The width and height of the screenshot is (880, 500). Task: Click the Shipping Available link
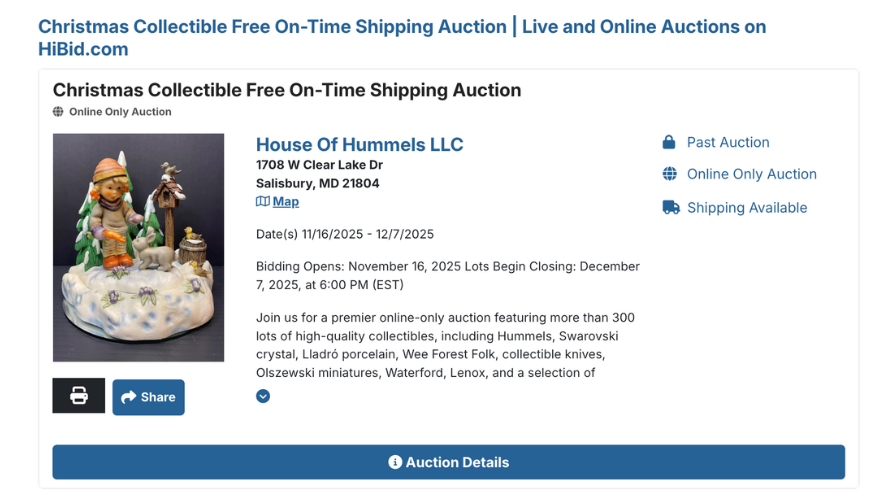click(x=746, y=207)
